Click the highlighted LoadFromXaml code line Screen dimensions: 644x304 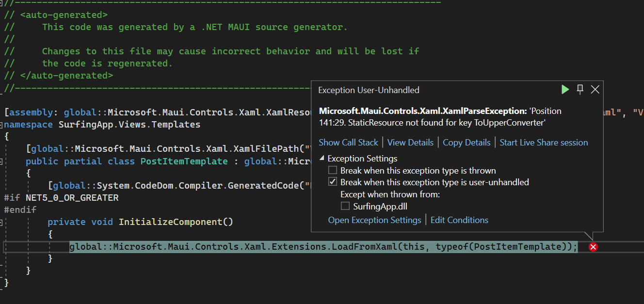pyautogui.click(x=323, y=247)
